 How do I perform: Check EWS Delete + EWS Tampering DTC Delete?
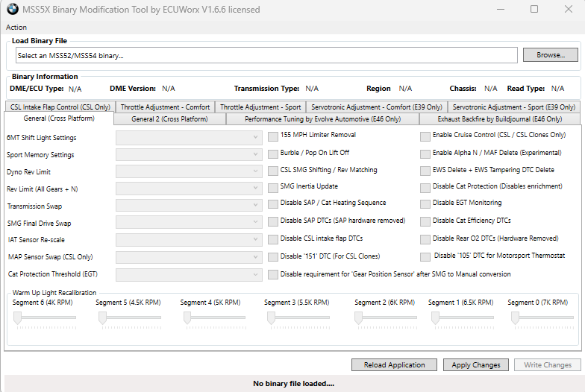tap(425, 170)
